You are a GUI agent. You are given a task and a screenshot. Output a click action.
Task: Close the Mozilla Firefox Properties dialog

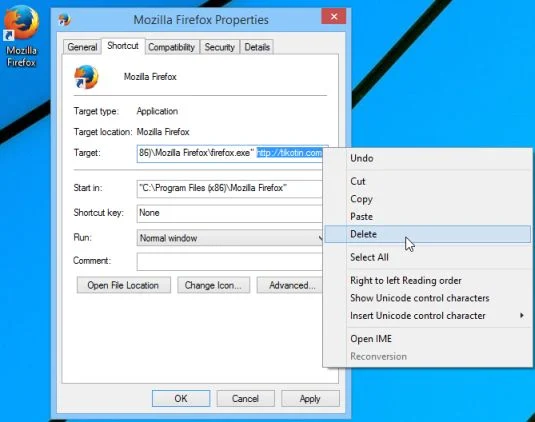333,16
